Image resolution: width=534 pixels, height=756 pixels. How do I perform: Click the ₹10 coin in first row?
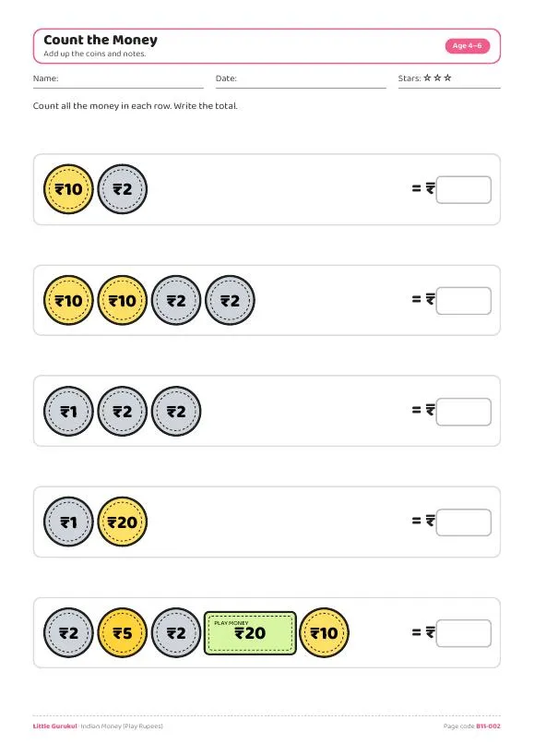(68, 189)
